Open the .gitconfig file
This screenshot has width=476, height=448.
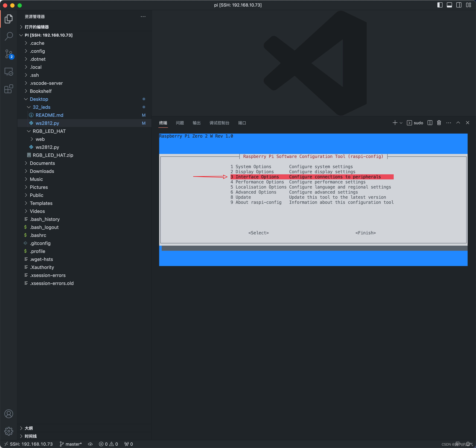[84, 243]
